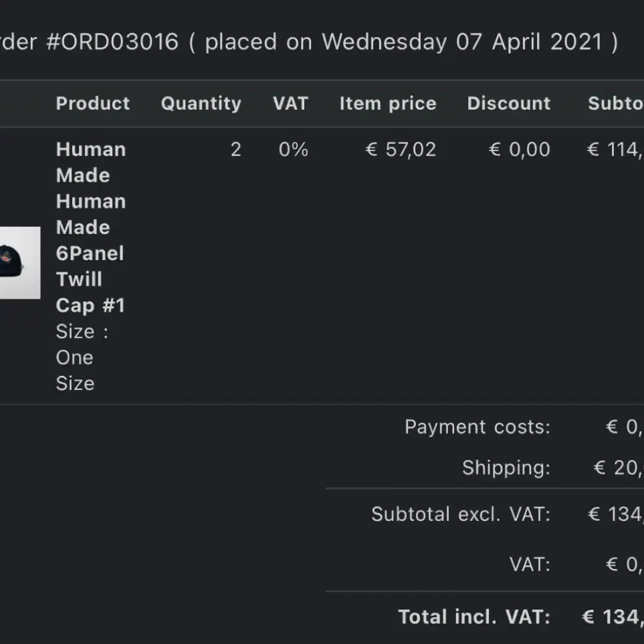644x644 pixels.
Task: Select the € 57,02 item price
Action: pos(401,150)
